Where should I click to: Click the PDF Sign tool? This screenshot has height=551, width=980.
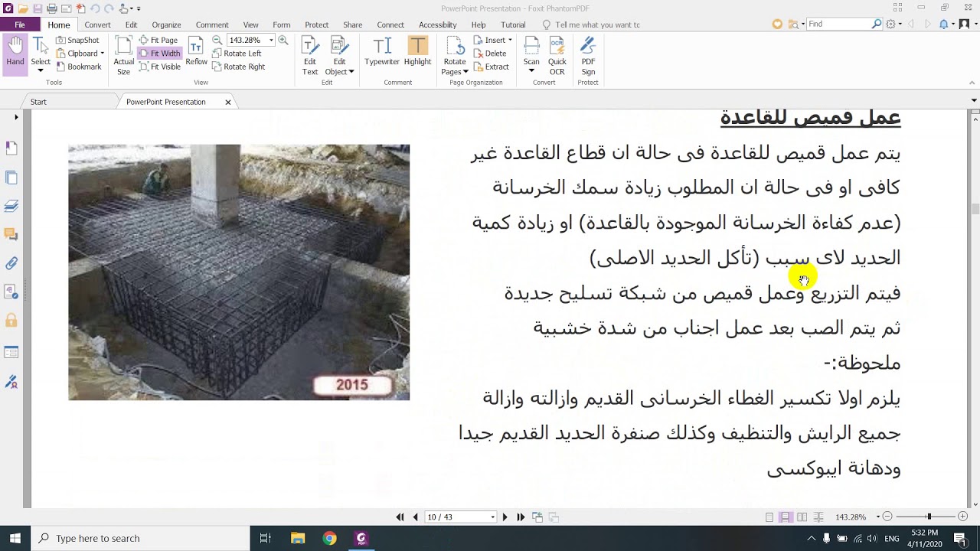(x=588, y=56)
